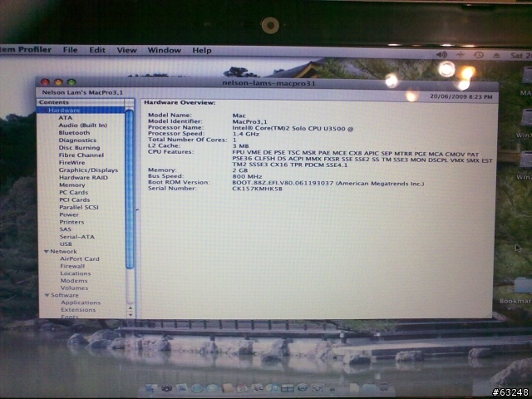The image size is (532, 399).
Task: Open the Help menu
Action: (202, 50)
